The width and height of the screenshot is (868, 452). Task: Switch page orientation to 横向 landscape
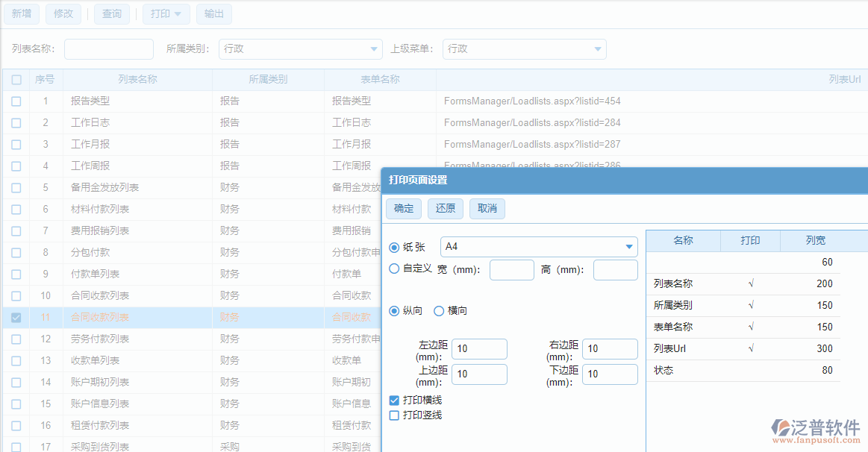[x=439, y=311]
